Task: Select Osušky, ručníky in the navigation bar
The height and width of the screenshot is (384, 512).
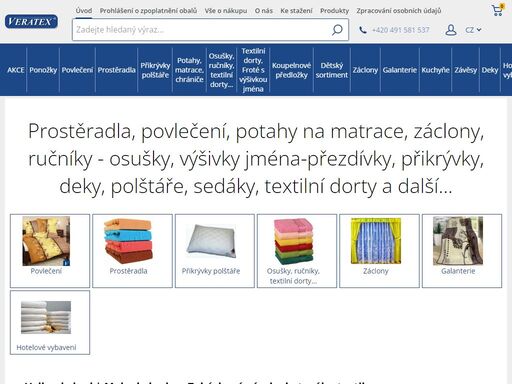Action: [221, 70]
